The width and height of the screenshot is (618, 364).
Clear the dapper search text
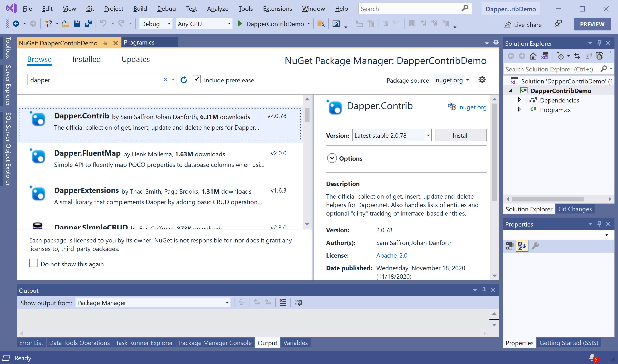point(165,80)
